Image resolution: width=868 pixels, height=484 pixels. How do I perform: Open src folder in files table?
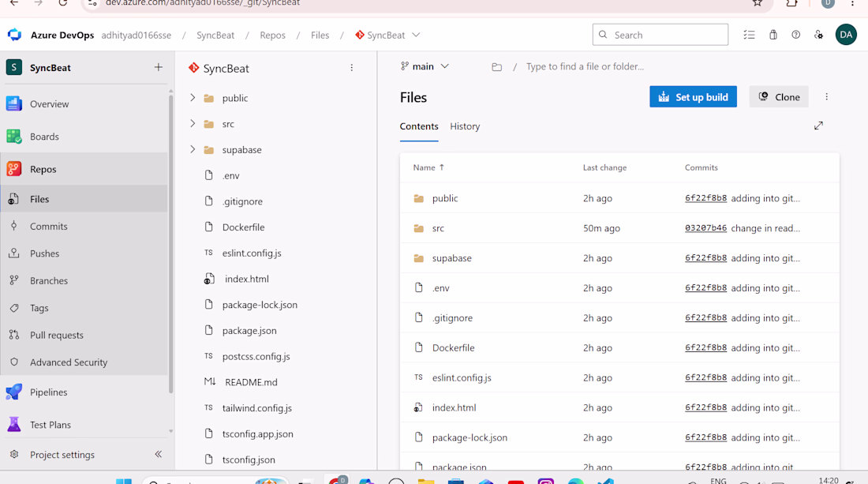coord(438,228)
